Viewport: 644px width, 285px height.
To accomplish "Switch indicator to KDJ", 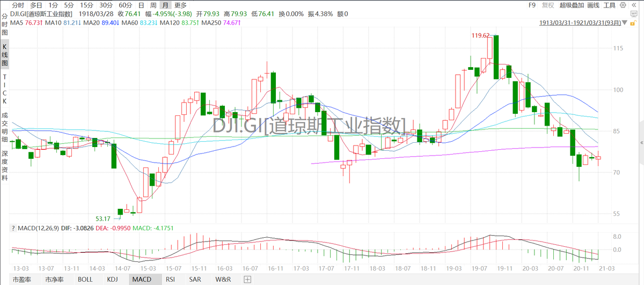I will 112,279.
